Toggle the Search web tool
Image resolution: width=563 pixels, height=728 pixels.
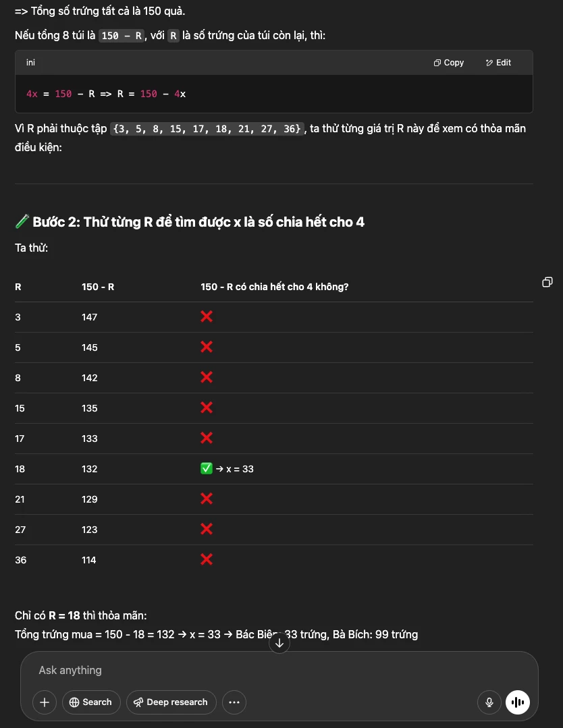click(x=91, y=702)
